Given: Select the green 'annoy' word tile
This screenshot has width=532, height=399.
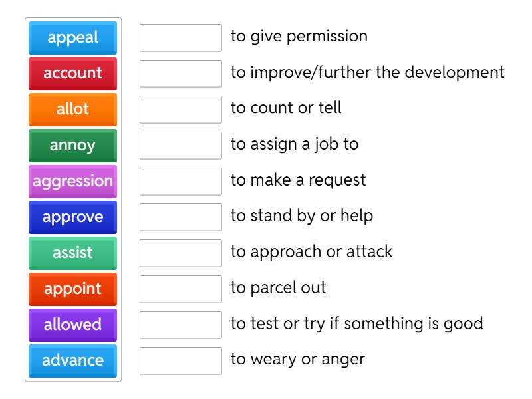Looking at the screenshot, I should 72,145.
